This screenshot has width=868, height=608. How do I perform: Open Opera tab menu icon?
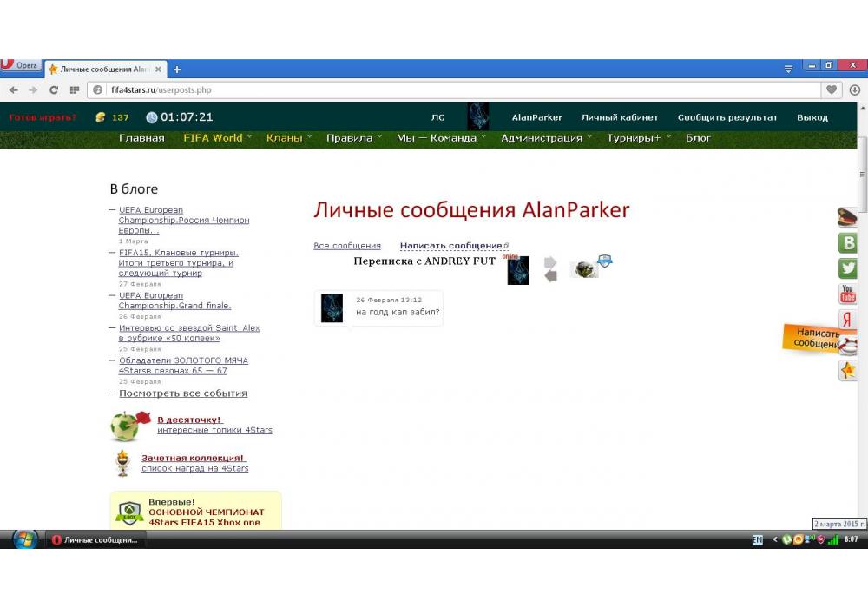point(788,69)
